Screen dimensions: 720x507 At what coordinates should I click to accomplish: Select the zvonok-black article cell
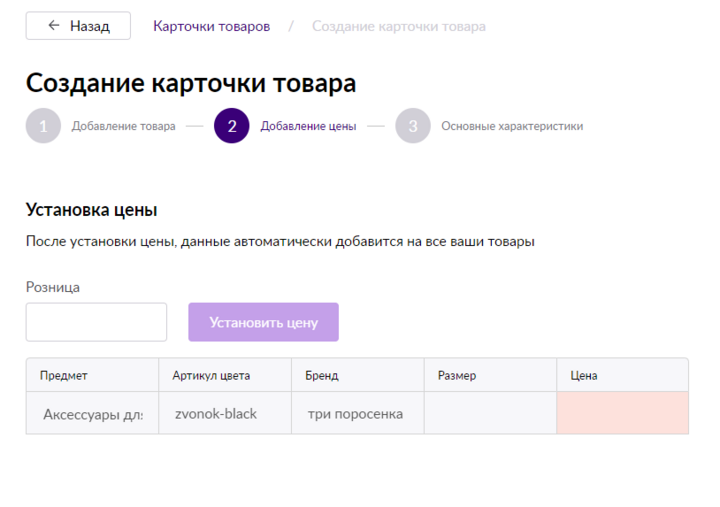(225, 413)
